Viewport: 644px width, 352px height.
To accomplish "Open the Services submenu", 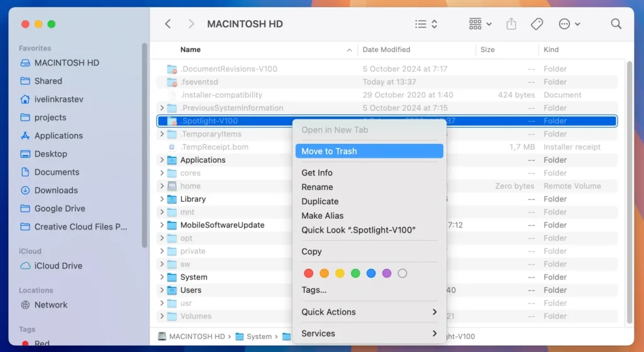I will pyautogui.click(x=369, y=334).
